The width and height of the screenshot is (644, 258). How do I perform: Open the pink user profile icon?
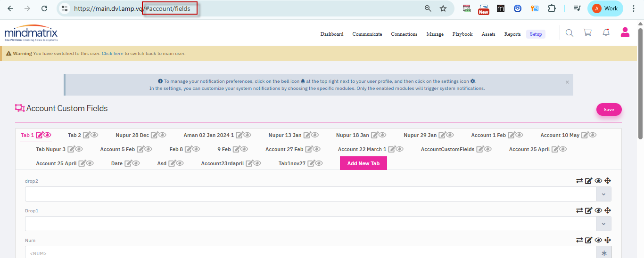pos(625,32)
